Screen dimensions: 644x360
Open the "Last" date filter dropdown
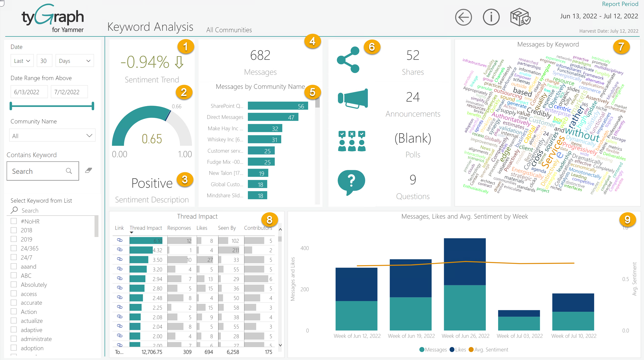(x=22, y=60)
